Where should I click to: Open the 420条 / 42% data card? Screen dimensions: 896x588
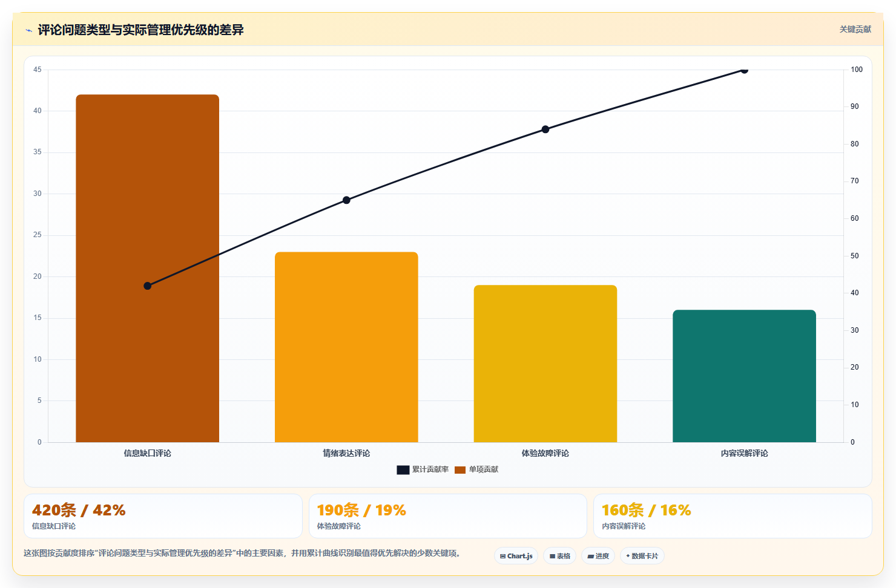pos(163,516)
